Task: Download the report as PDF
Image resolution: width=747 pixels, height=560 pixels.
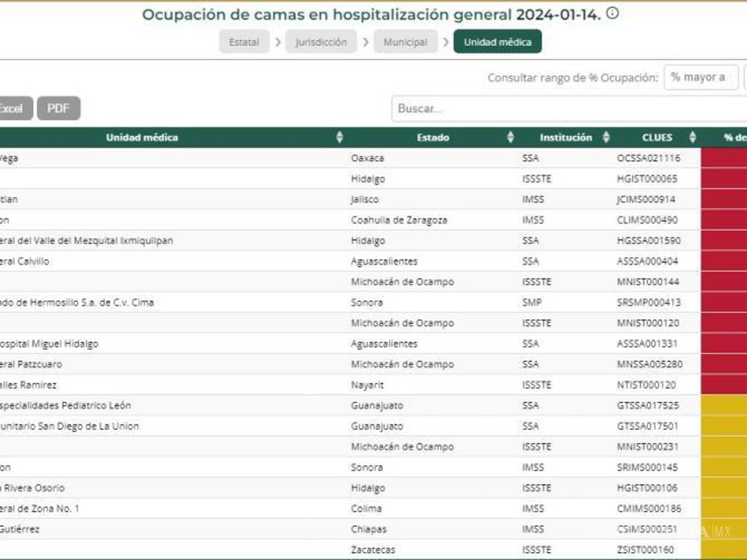Action: click(x=59, y=108)
